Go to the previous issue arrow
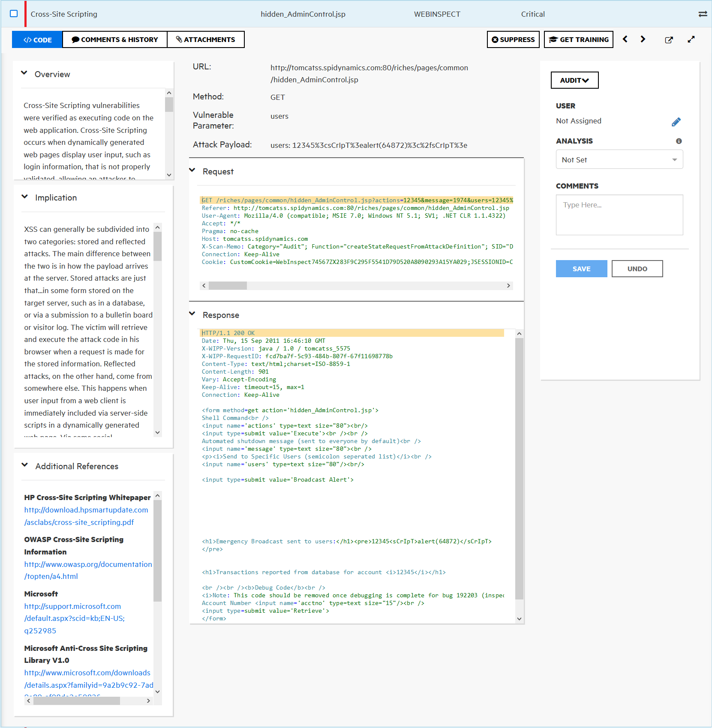The width and height of the screenshot is (712, 728). click(x=625, y=39)
